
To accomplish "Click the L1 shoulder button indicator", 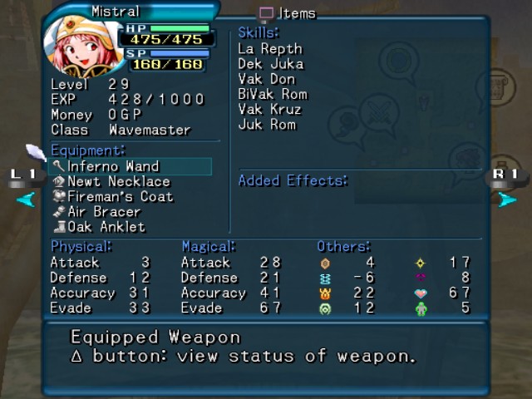I will click(x=26, y=178).
